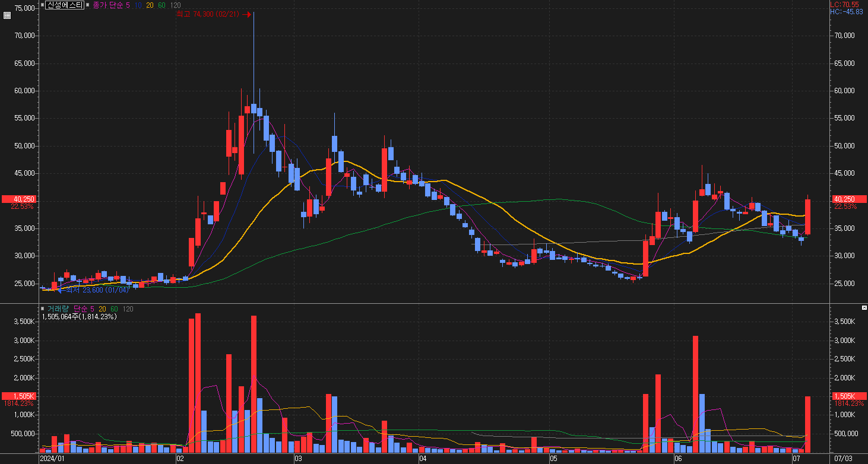This screenshot has height=464, width=868.
Task: Select the blue 10 price moving average label
Action: coord(138,5)
